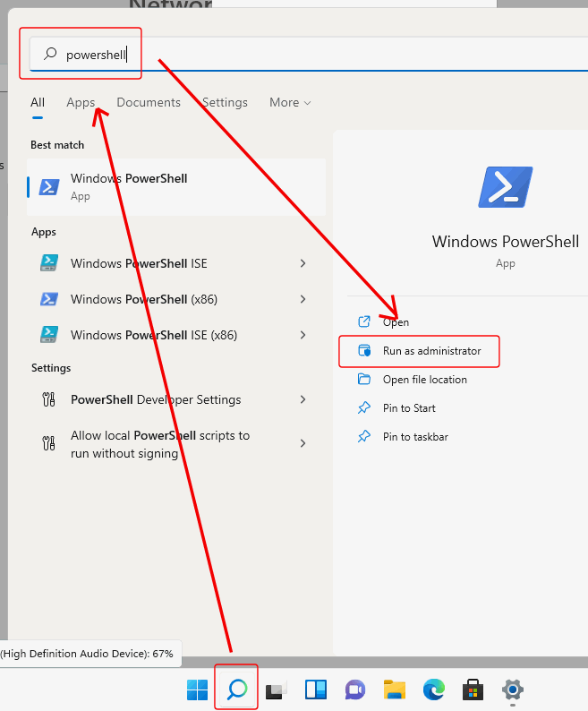The height and width of the screenshot is (711, 588).
Task: Click the large PowerShell logo in details pane
Action: pyautogui.click(x=505, y=187)
